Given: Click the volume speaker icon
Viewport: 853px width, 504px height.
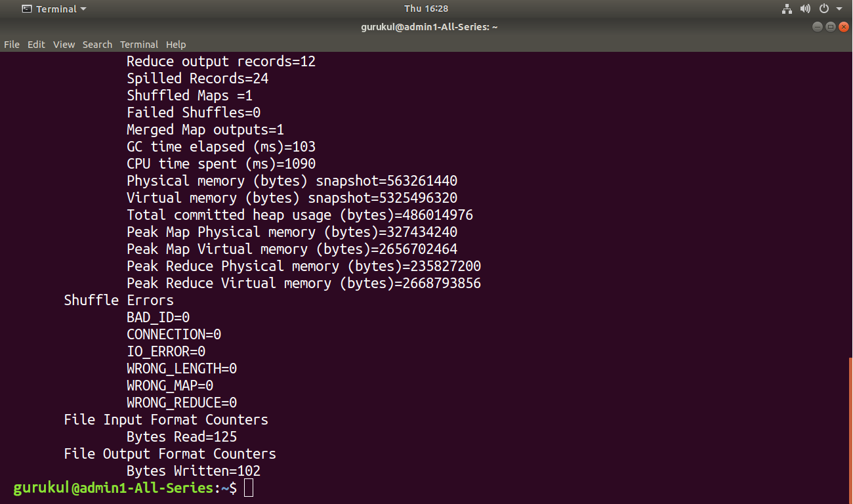Looking at the screenshot, I should pos(805,9).
